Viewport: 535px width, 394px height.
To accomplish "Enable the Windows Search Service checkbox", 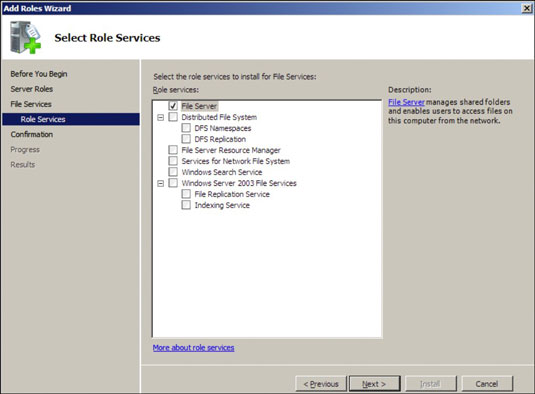I will coord(173,172).
